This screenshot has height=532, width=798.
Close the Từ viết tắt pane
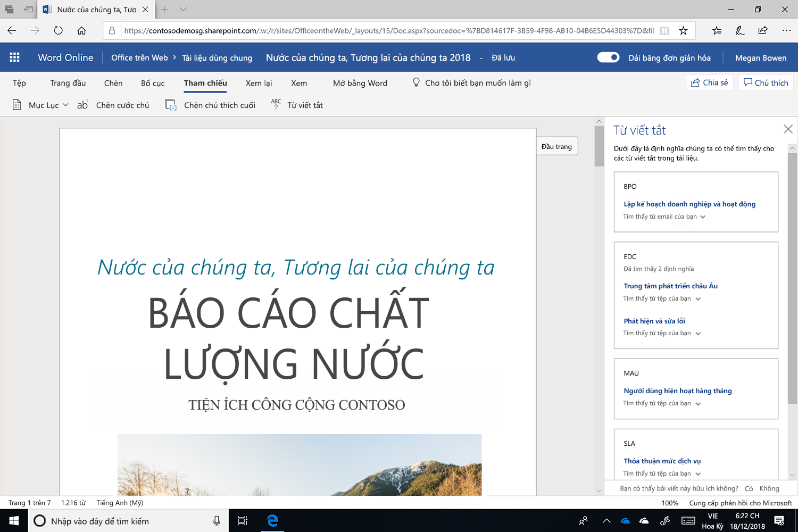pos(788,129)
